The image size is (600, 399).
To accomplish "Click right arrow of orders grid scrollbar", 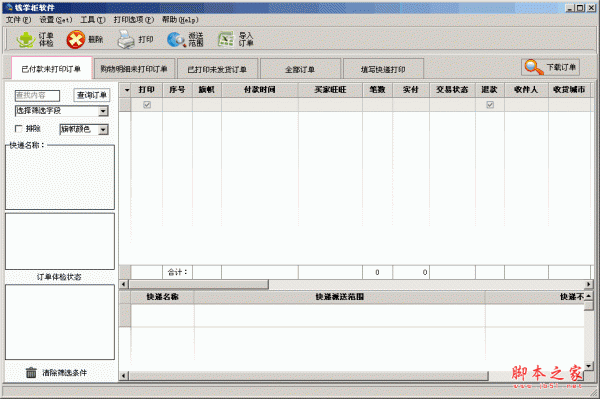I will pyautogui.click(x=589, y=284).
